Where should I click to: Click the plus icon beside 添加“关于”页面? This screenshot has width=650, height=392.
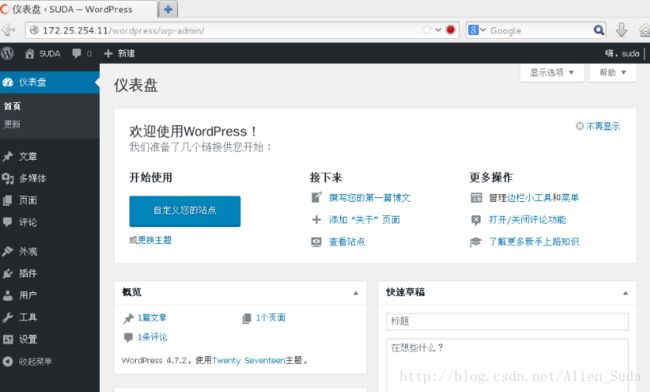click(316, 220)
